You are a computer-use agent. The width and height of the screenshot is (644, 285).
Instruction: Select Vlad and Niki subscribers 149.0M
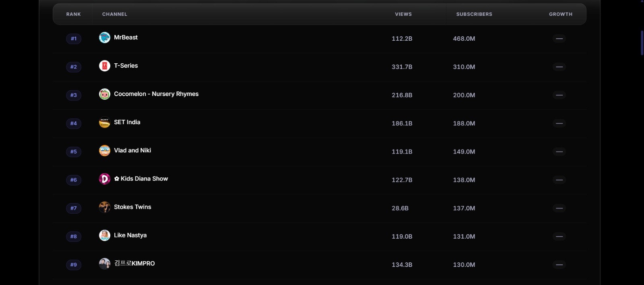tap(464, 152)
